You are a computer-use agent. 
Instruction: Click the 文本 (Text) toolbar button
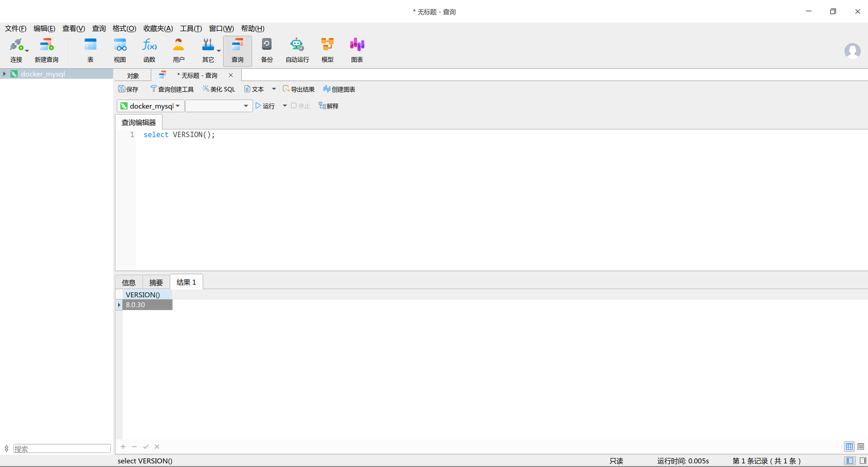(x=254, y=89)
